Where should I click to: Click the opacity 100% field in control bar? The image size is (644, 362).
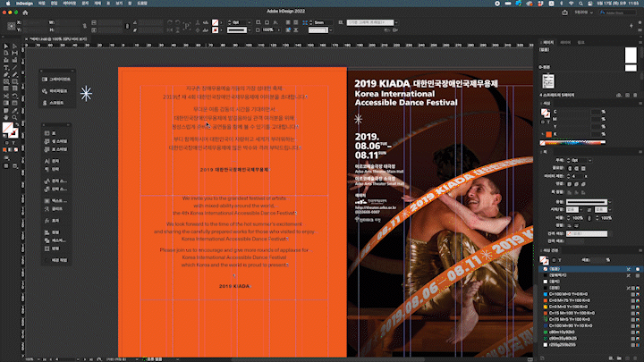point(268,30)
